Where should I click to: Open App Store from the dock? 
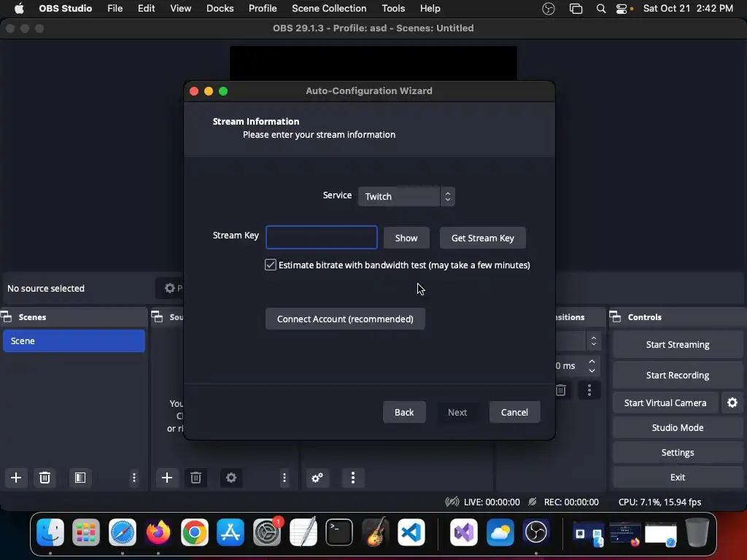[231, 532]
